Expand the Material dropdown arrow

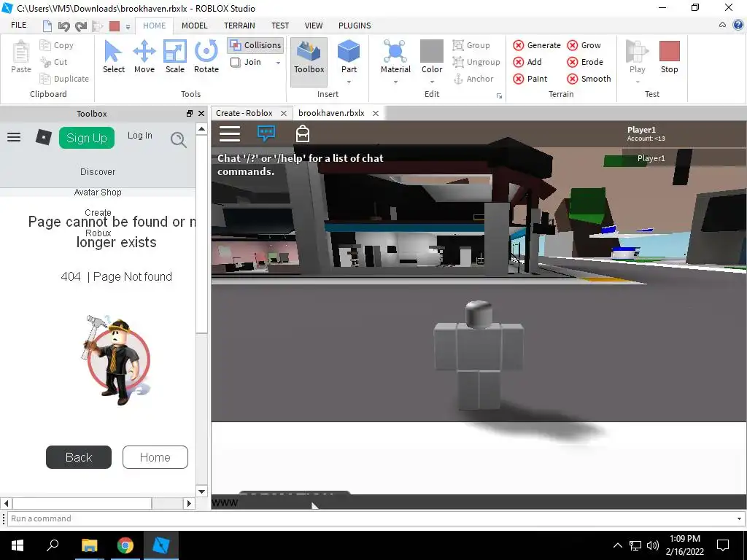point(395,82)
